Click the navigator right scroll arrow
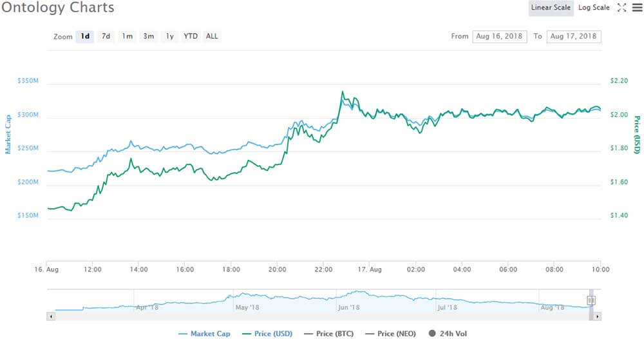Screen dimensions: 644x339 597,316
